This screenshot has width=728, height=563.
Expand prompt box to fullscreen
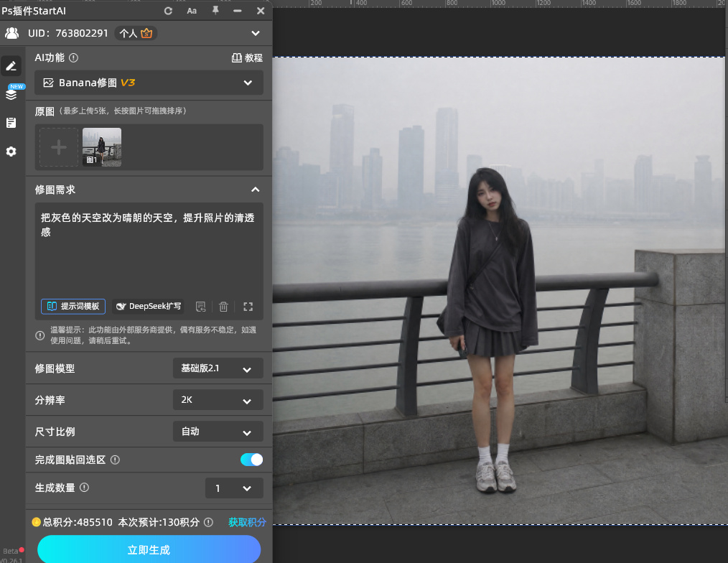[x=248, y=307]
